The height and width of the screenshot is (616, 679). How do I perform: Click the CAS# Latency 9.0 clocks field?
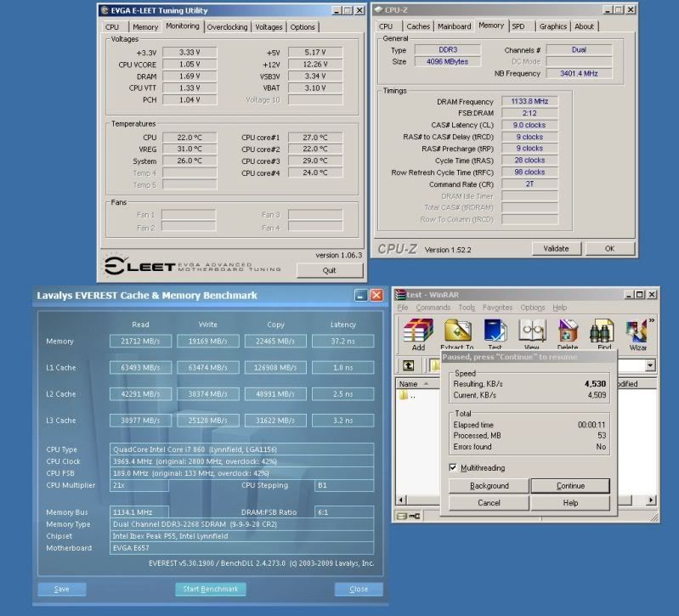[529, 125]
